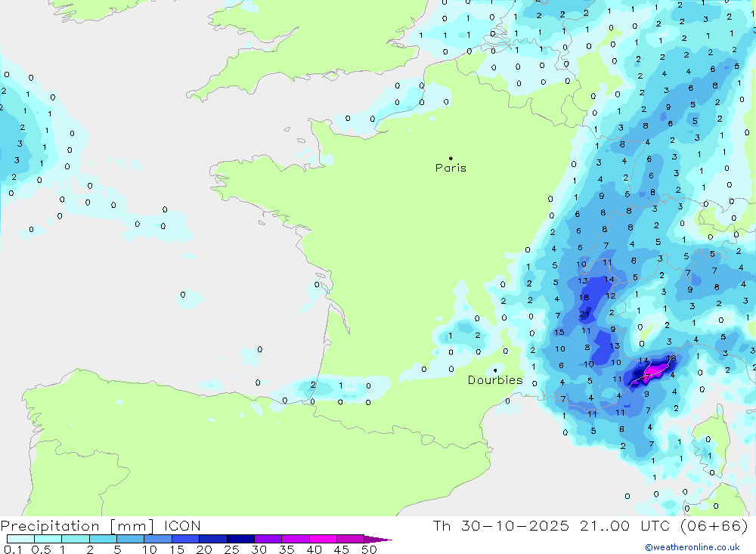Click the legend label '40'
The width and height of the screenshot is (756, 554).
pyautogui.click(x=314, y=549)
